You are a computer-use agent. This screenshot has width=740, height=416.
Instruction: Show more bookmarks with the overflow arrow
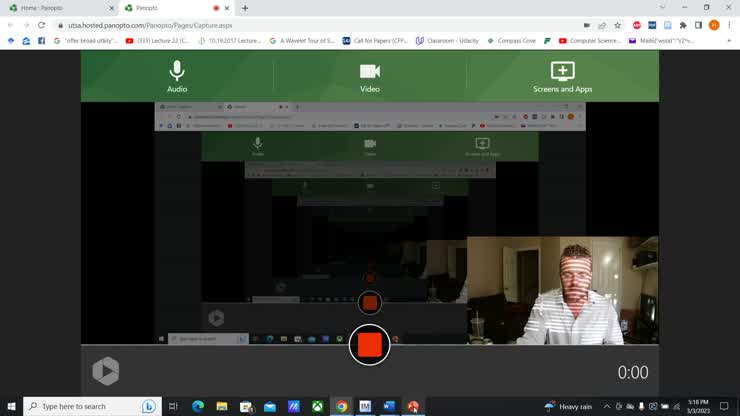pyautogui.click(x=729, y=41)
